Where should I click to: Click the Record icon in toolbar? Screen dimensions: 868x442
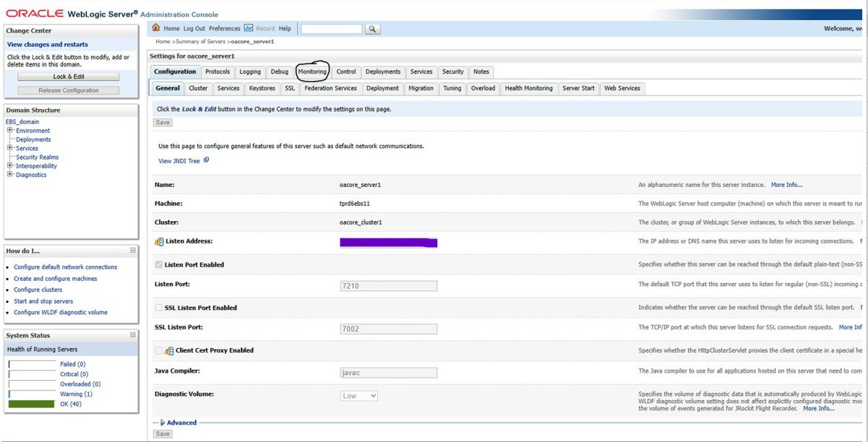point(249,28)
